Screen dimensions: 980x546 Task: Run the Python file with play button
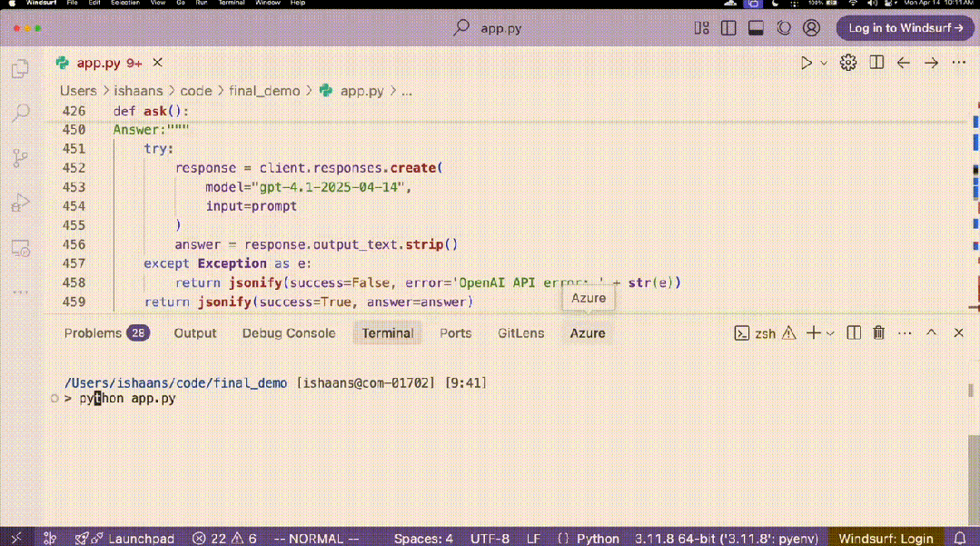[806, 63]
